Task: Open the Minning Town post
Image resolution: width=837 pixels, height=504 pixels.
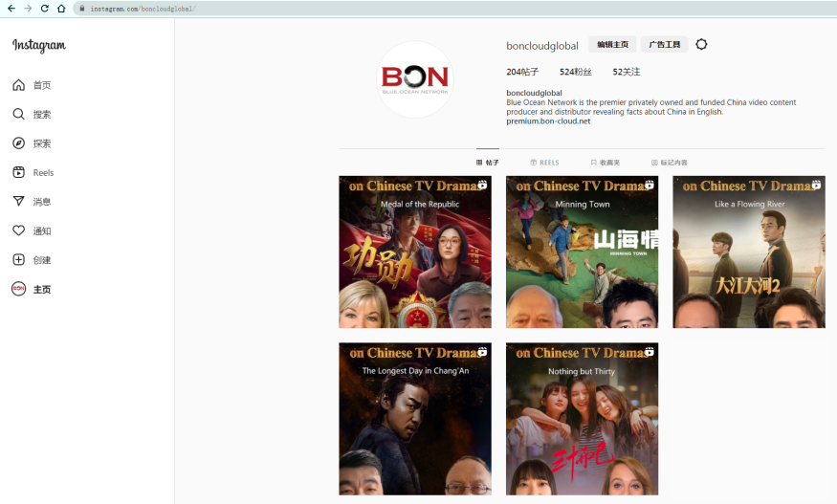Action: [x=582, y=252]
